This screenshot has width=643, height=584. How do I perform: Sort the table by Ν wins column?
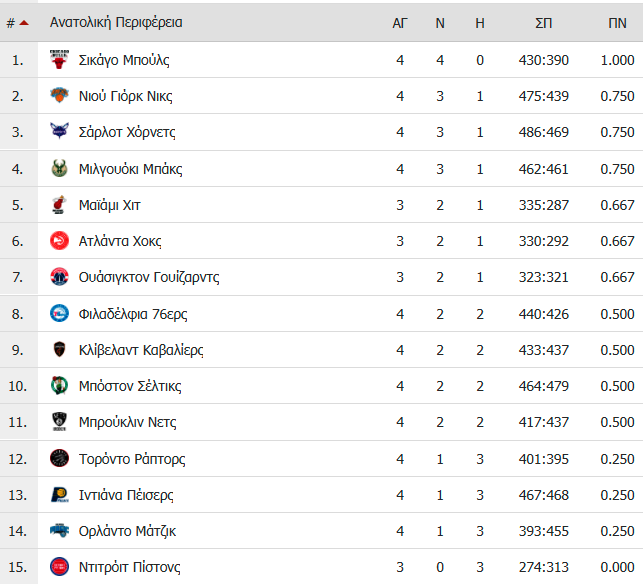[440, 23]
